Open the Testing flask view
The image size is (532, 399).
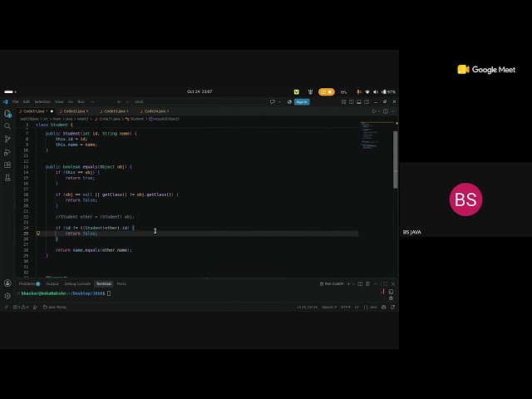click(7, 178)
